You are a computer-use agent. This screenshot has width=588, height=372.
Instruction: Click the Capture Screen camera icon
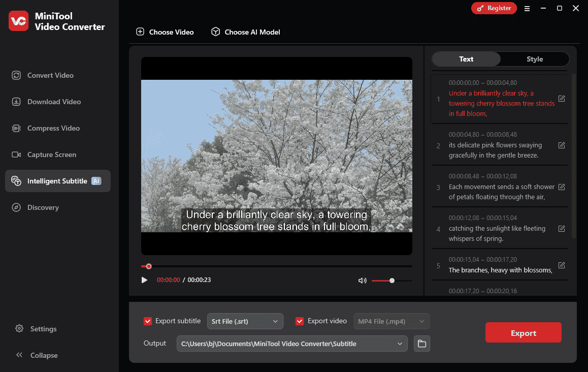(16, 154)
